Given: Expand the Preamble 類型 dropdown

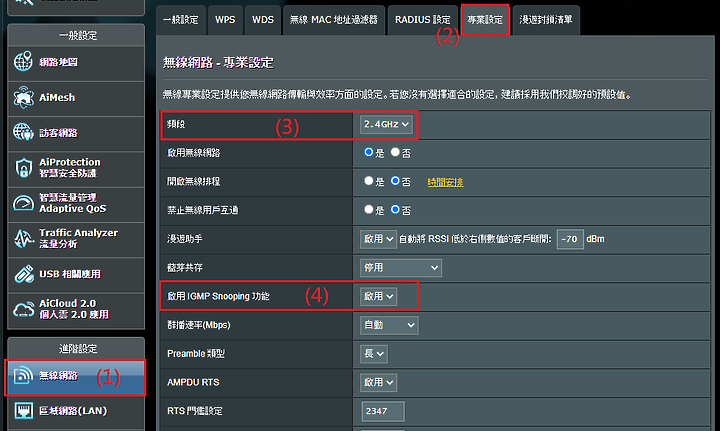Looking at the screenshot, I should [x=374, y=354].
